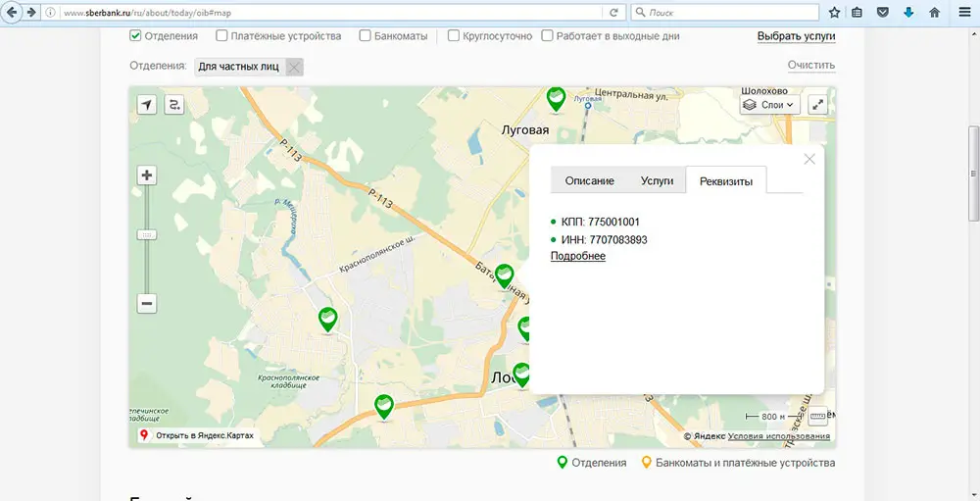980x501 pixels.
Task: Open the browser hamburger menu
Action: tap(965, 13)
